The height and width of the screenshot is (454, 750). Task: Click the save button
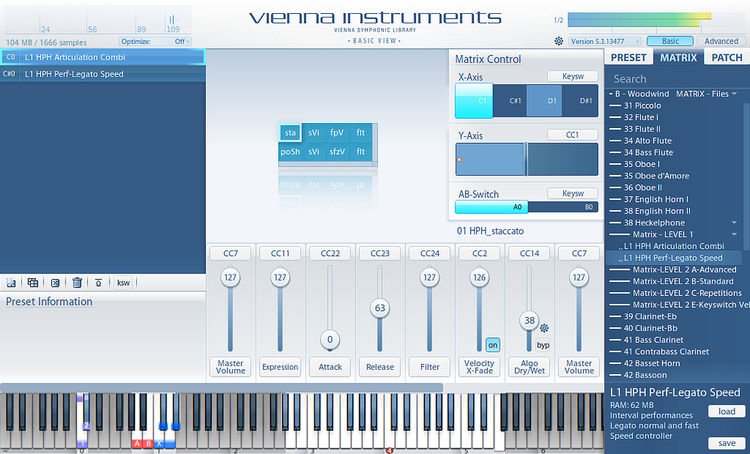point(726,443)
